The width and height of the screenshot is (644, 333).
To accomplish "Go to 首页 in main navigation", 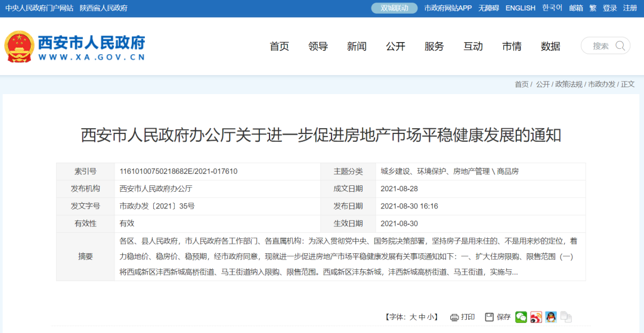I will point(279,46).
